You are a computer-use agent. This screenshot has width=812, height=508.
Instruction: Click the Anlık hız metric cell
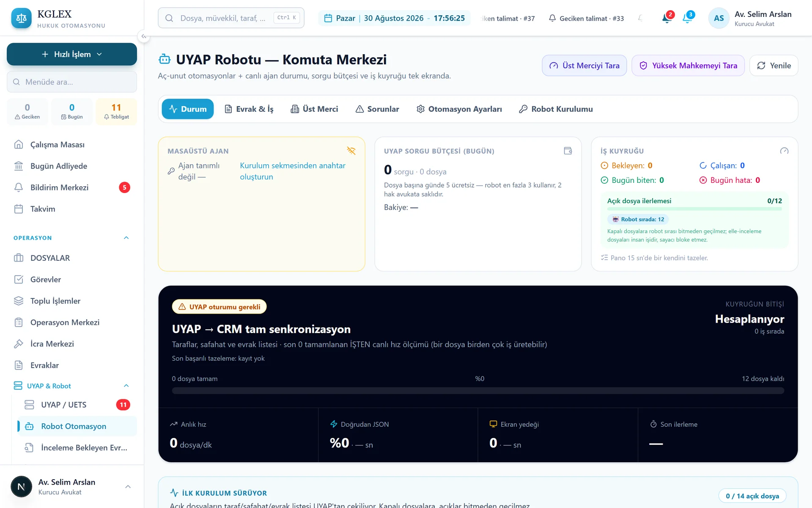[239, 435]
